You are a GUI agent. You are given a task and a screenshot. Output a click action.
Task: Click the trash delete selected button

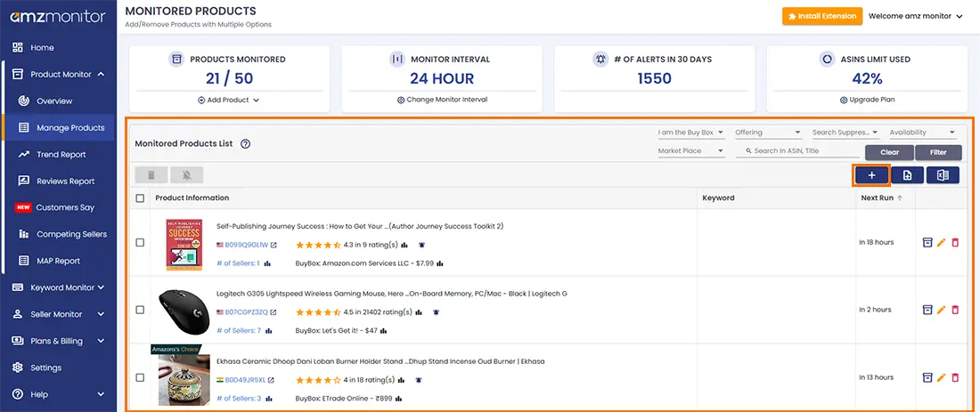pos(151,174)
